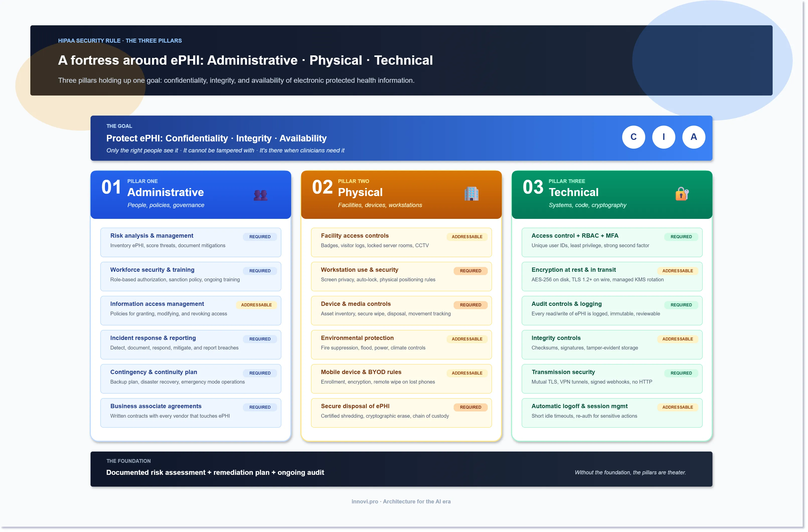808x532 pixels.
Task: Toggle the REQUIRED badge on Risk analysis & management
Action: pyautogui.click(x=260, y=237)
